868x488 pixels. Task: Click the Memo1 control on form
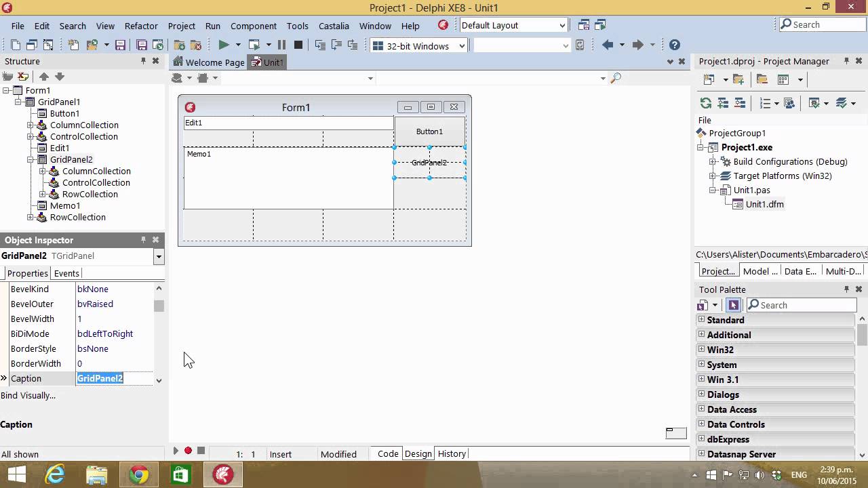coord(289,178)
